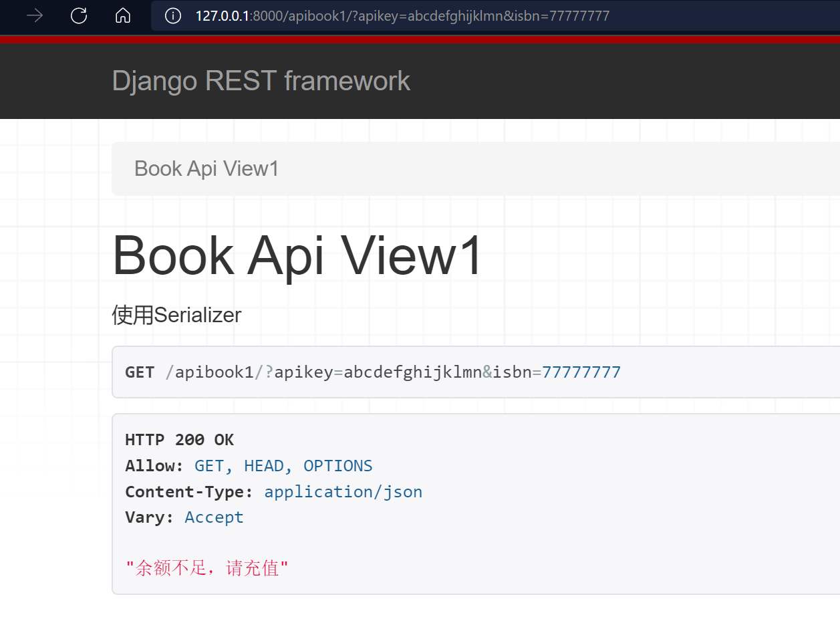Click isbn value 77777777 in request line
Viewport: 840px width, 625px height.
point(581,372)
